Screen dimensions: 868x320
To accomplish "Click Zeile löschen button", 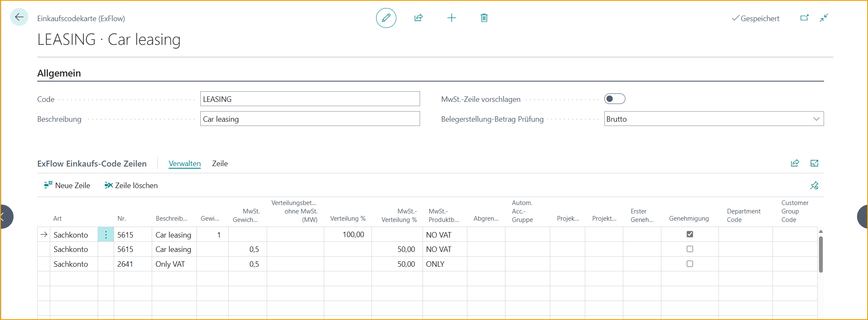I will 131,185.
